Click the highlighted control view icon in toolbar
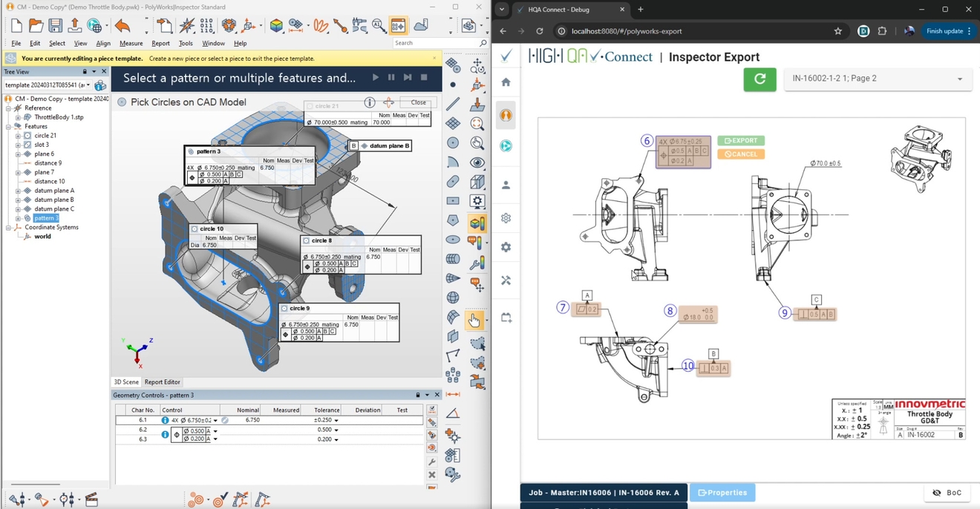 click(398, 26)
